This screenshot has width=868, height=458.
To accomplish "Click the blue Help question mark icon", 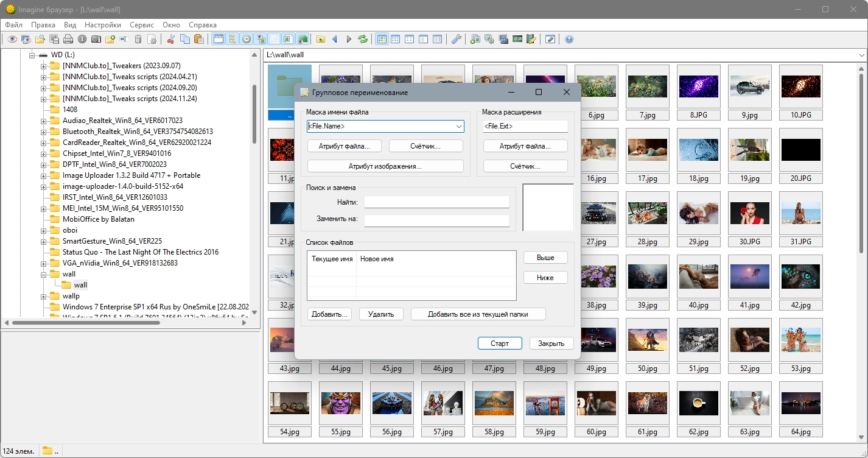I will click(569, 39).
